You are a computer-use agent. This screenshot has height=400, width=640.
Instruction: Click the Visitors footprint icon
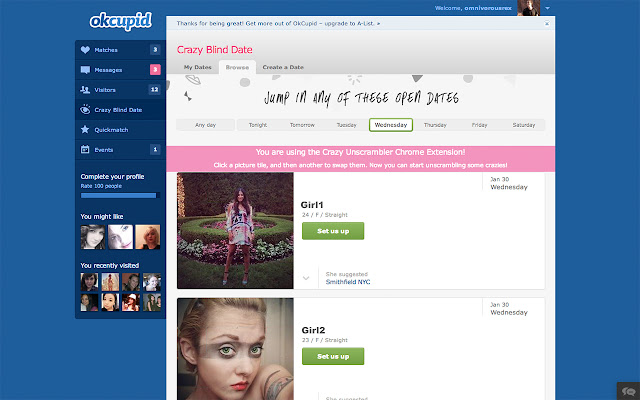85,89
